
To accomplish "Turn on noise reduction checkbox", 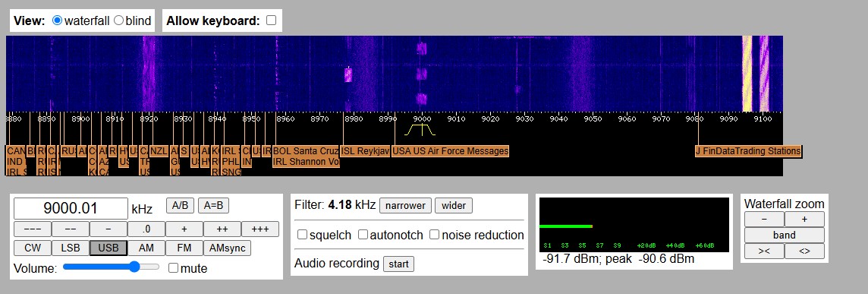I will (435, 235).
